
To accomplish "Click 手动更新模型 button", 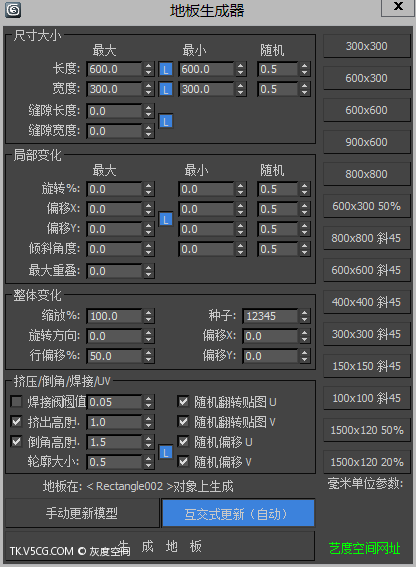I will (x=82, y=513).
